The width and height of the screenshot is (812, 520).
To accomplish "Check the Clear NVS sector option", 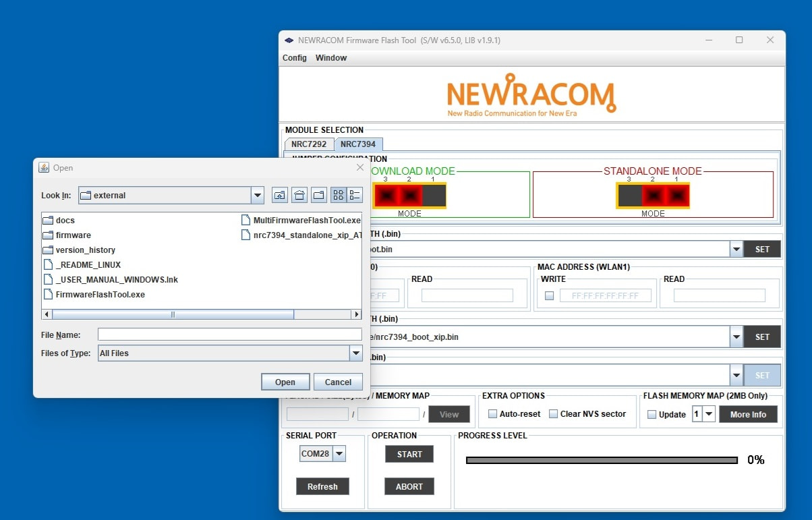I will [x=554, y=414].
